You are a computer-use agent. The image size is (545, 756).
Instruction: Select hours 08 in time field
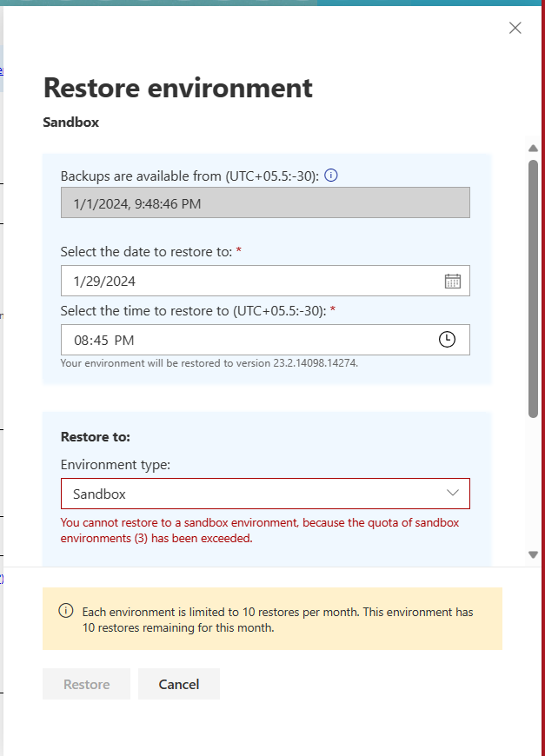tap(82, 341)
